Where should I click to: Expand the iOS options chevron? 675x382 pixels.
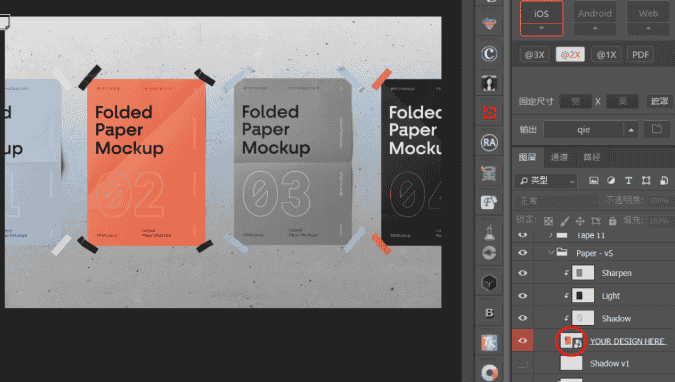[x=541, y=28]
